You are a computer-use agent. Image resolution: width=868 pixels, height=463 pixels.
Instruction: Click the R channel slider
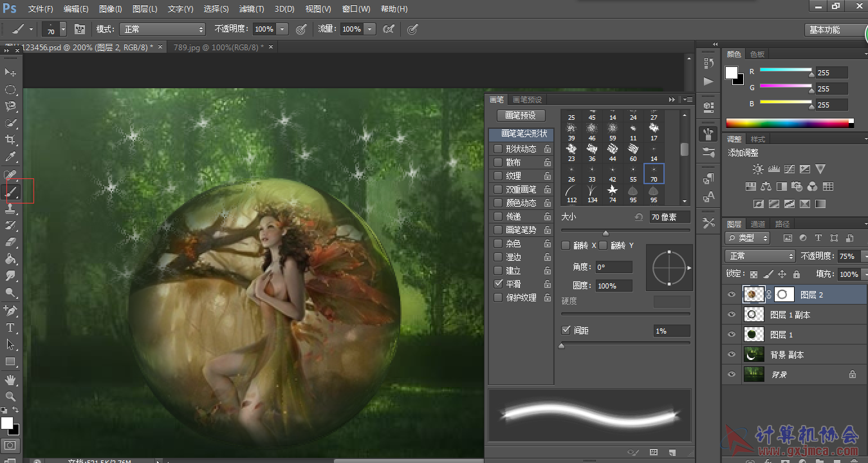(785, 70)
